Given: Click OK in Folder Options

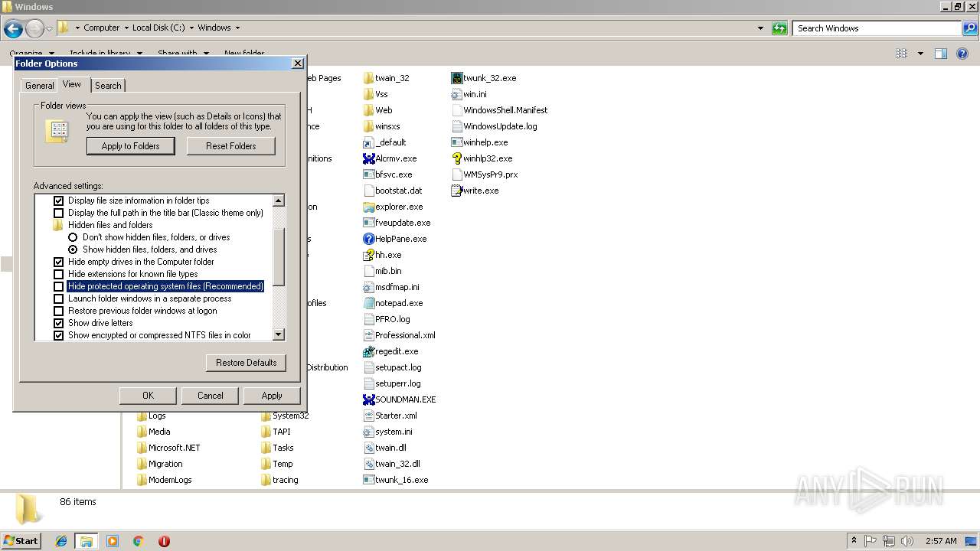Looking at the screenshot, I should 149,396.
